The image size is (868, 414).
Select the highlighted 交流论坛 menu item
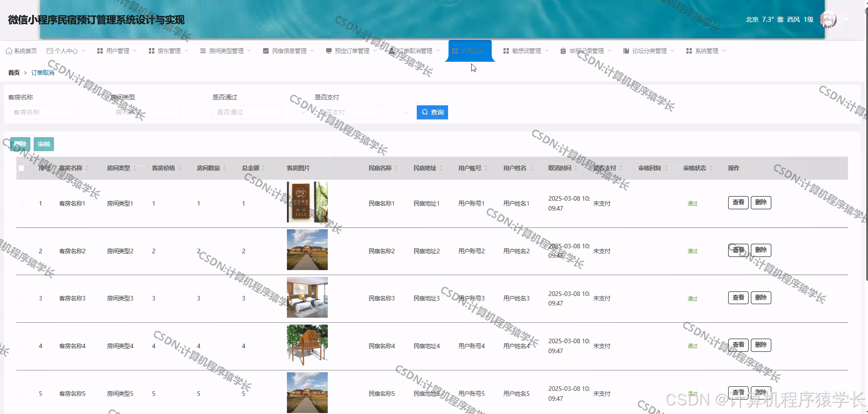pyautogui.click(x=470, y=51)
